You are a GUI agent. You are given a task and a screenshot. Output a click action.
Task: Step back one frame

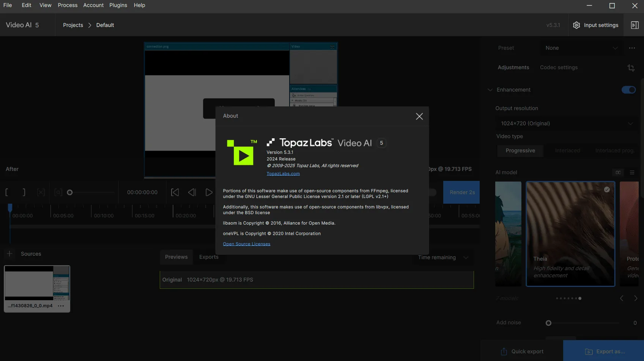tap(192, 192)
